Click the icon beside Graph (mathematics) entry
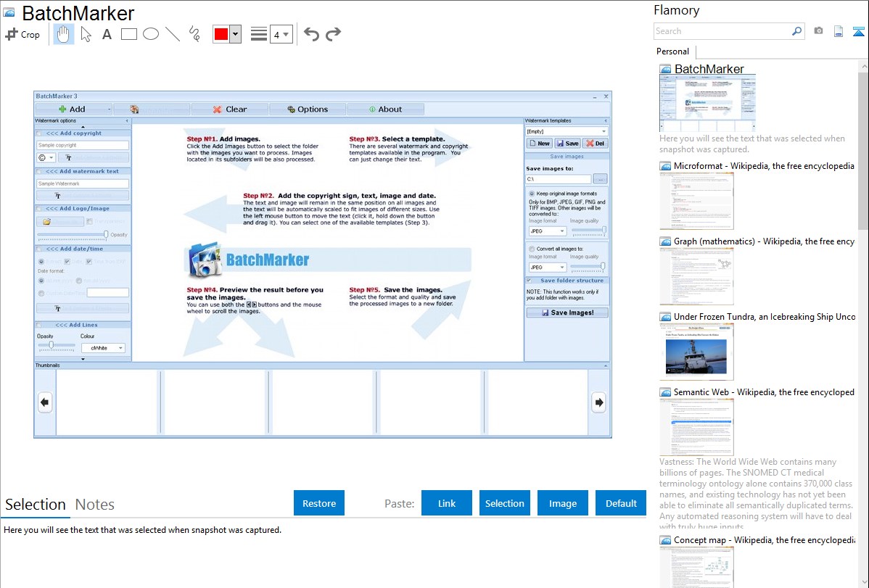This screenshot has height=588, width=869. tap(665, 241)
